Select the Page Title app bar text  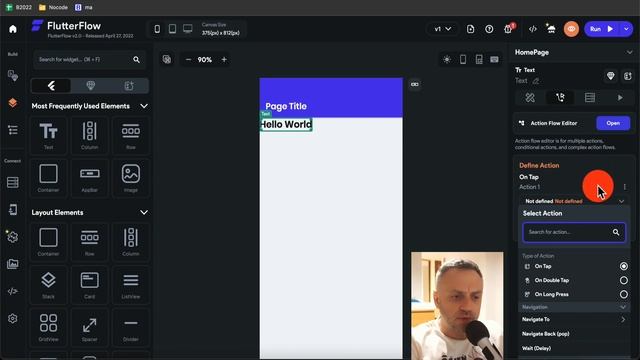286,106
